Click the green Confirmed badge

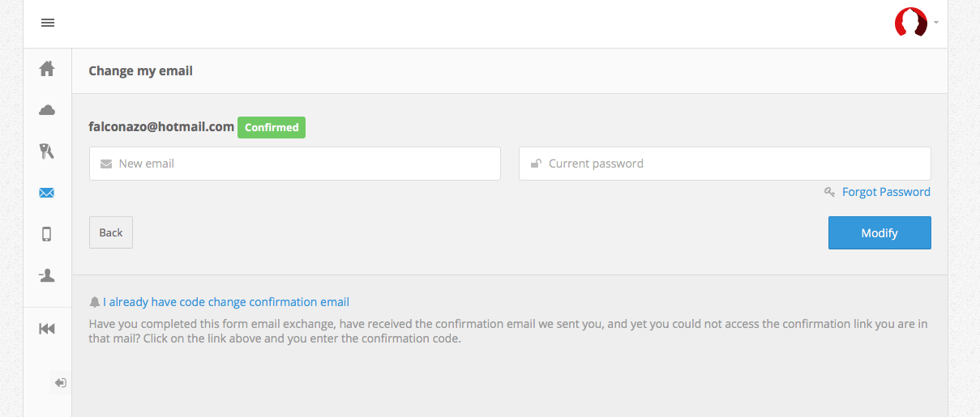point(272,127)
